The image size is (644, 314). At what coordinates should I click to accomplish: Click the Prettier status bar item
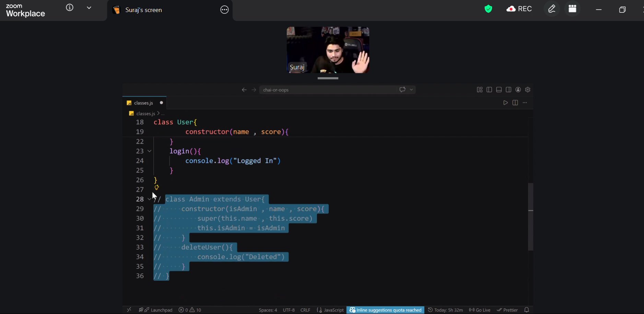(x=507, y=310)
